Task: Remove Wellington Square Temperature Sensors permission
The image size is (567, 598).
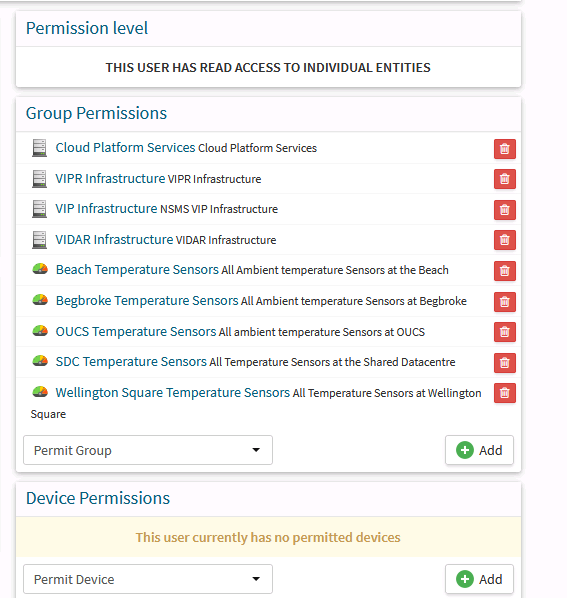Action: click(x=504, y=393)
